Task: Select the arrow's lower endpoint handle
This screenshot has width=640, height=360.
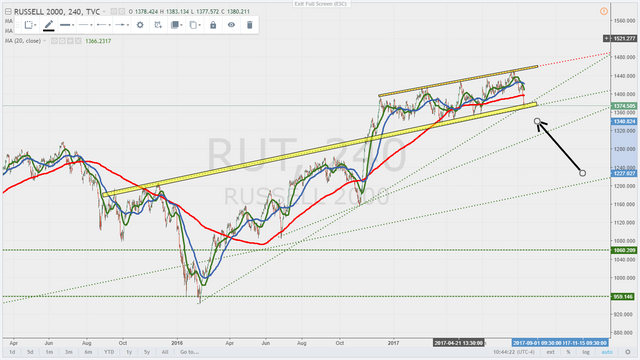Action: (582, 173)
